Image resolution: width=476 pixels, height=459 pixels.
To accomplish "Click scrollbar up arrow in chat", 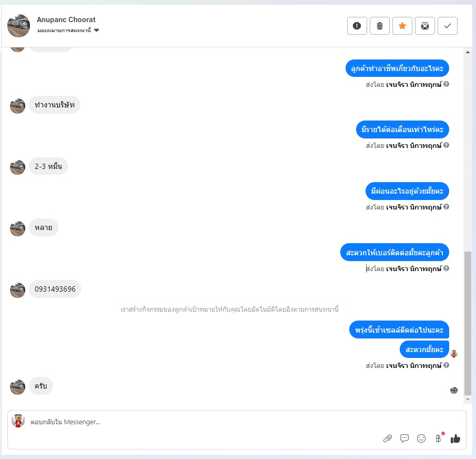I will tap(468, 52).
